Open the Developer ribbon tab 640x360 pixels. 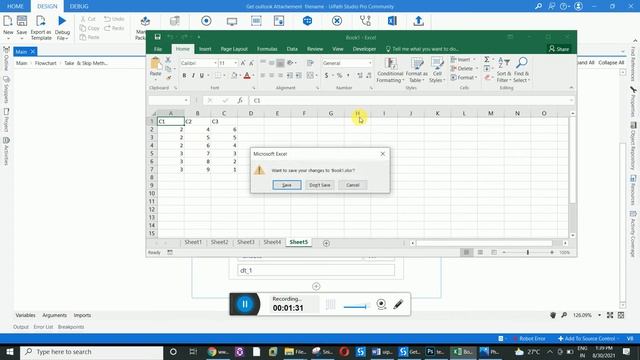[x=364, y=49]
